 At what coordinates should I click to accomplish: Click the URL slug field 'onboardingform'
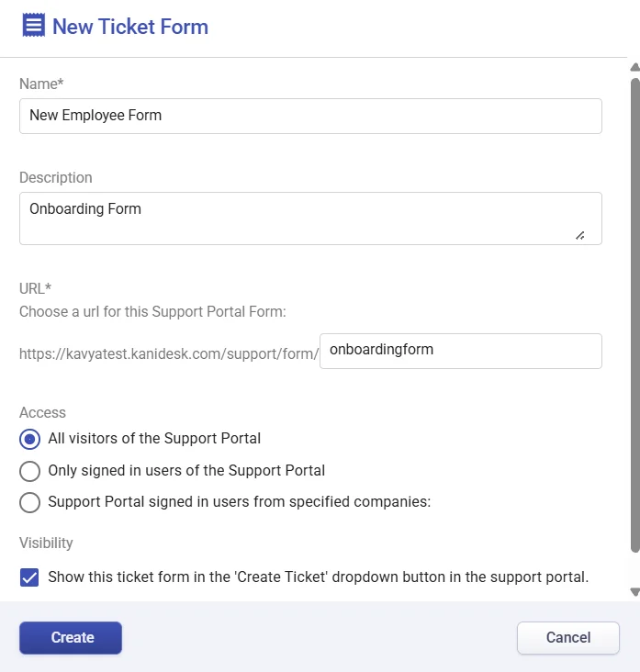(460, 351)
